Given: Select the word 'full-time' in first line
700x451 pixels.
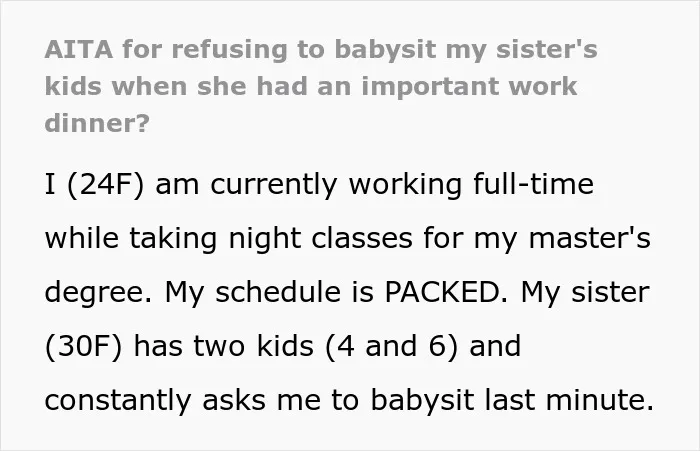Looking at the screenshot, I should pyautogui.click(x=533, y=184).
